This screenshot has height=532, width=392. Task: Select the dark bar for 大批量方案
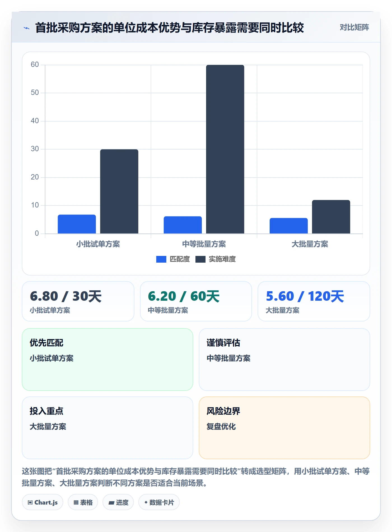[331, 217]
